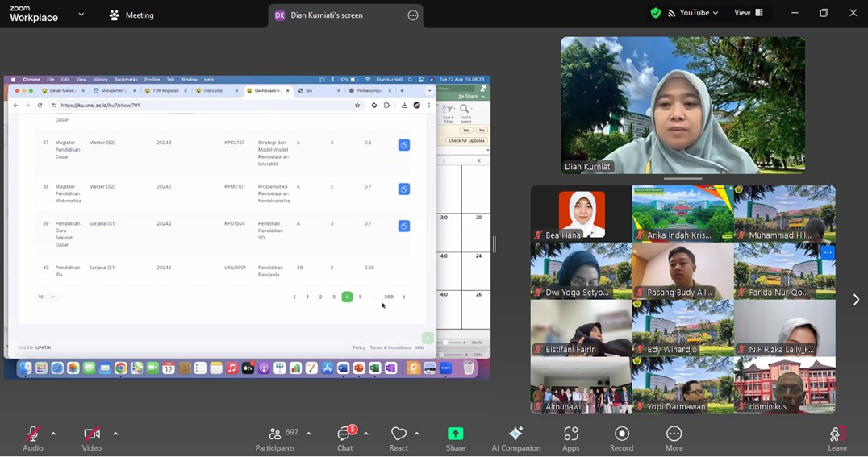This screenshot has width=868, height=457.
Task: Click the green encryption shield icon
Action: [x=655, y=13]
